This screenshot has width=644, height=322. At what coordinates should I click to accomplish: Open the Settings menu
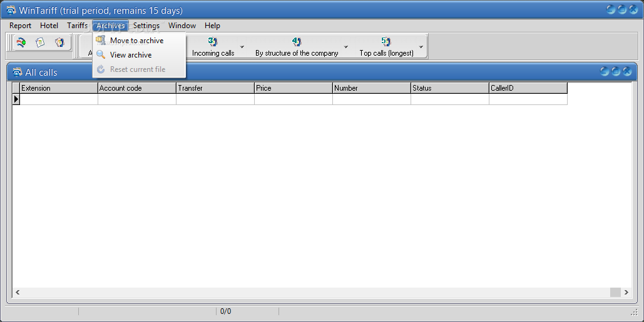coord(146,26)
